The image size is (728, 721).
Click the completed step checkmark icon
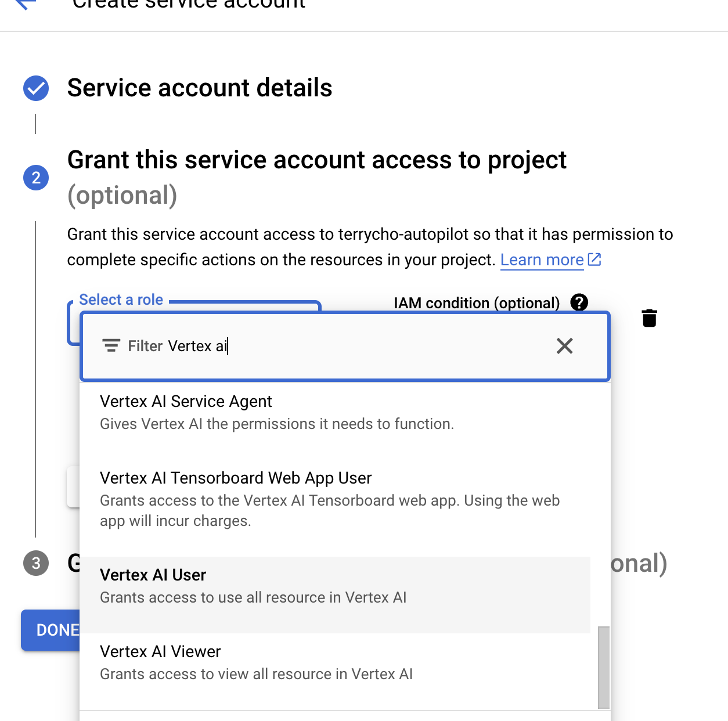click(x=36, y=88)
